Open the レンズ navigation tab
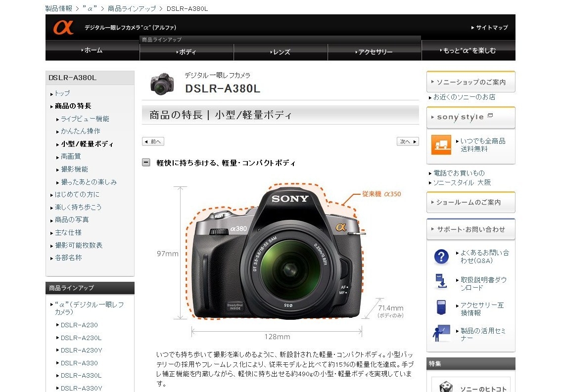The width and height of the screenshot is (562, 392). [281, 52]
